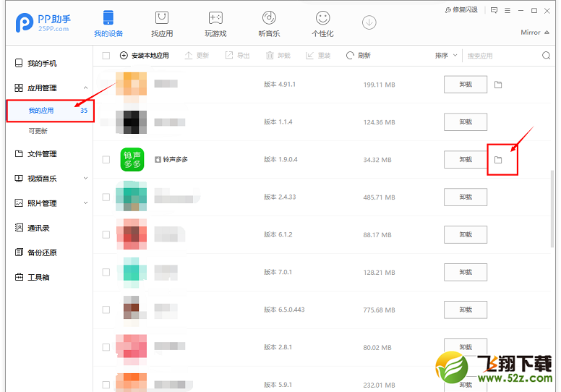This screenshot has height=392, width=561.
Task: Uninstall the version 6.5.0.443 app
Action: tap(466, 310)
